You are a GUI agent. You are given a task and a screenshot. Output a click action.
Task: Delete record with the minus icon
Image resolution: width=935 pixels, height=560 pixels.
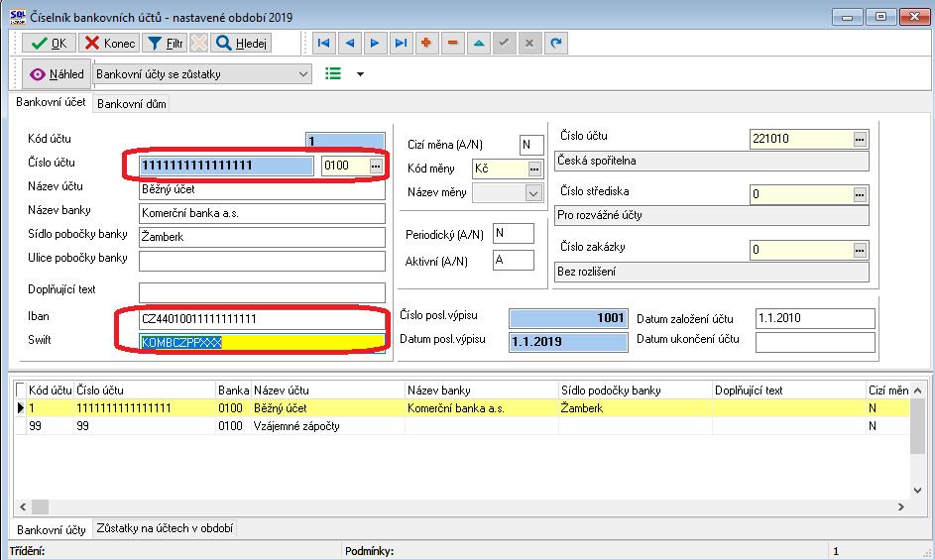(x=452, y=43)
